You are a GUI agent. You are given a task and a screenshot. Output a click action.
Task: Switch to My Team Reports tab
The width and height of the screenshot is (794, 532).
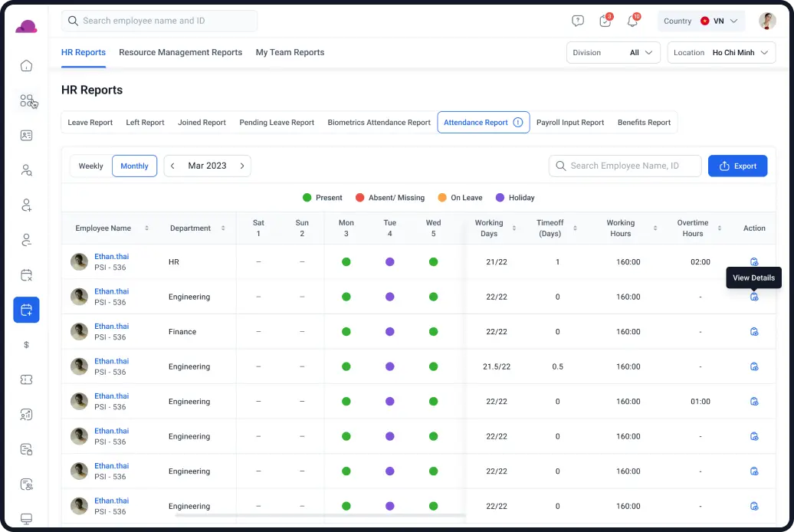(x=290, y=52)
